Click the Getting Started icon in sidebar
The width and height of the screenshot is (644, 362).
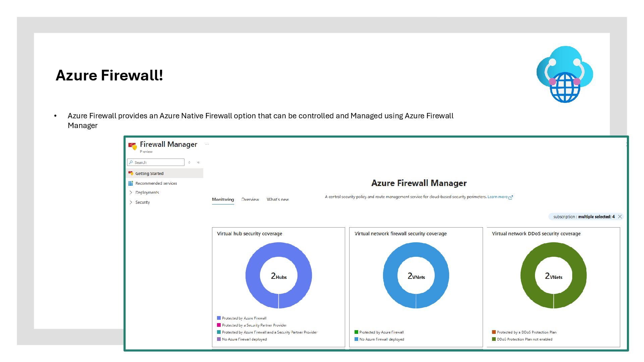(x=131, y=173)
